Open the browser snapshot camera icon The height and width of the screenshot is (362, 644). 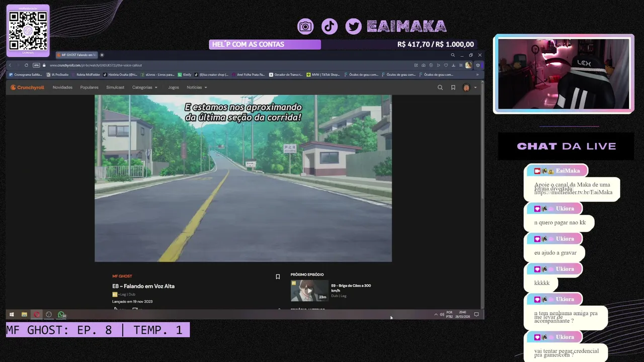click(x=424, y=65)
